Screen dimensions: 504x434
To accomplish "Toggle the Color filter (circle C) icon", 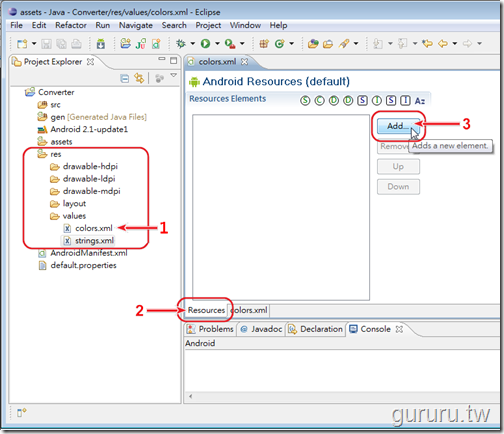I will click(319, 100).
